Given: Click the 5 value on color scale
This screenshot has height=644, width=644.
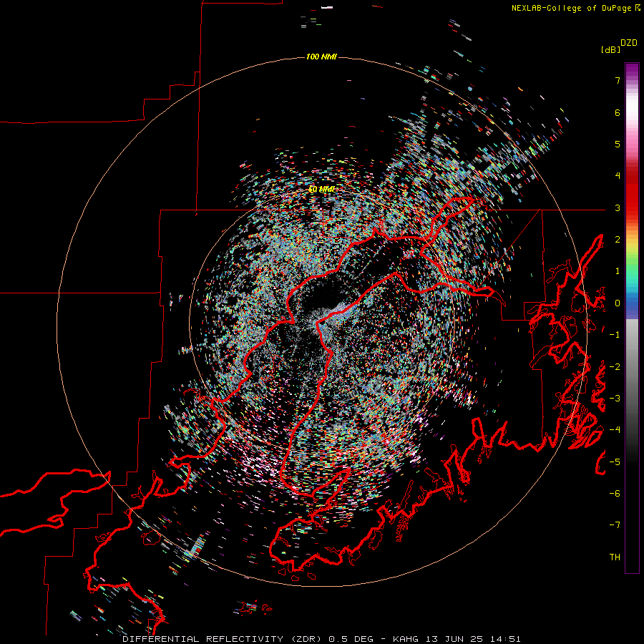Looking at the screenshot, I should pyautogui.click(x=618, y=144).
